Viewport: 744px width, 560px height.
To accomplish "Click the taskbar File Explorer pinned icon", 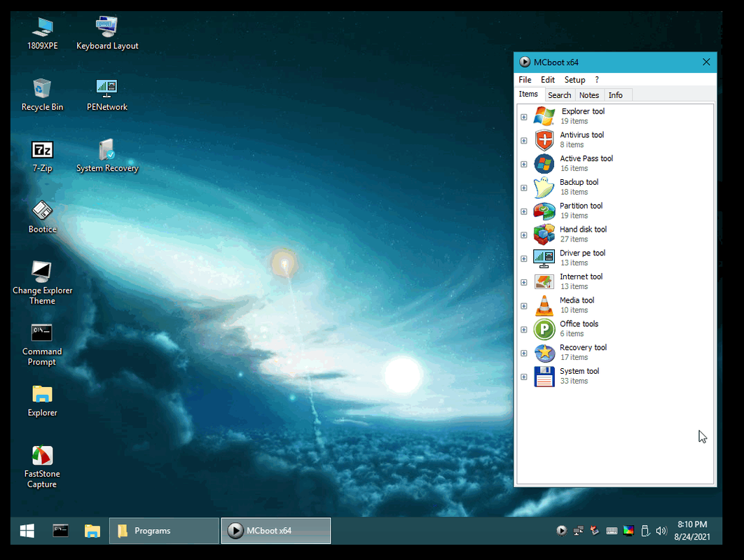I will [x=92, y=531].
